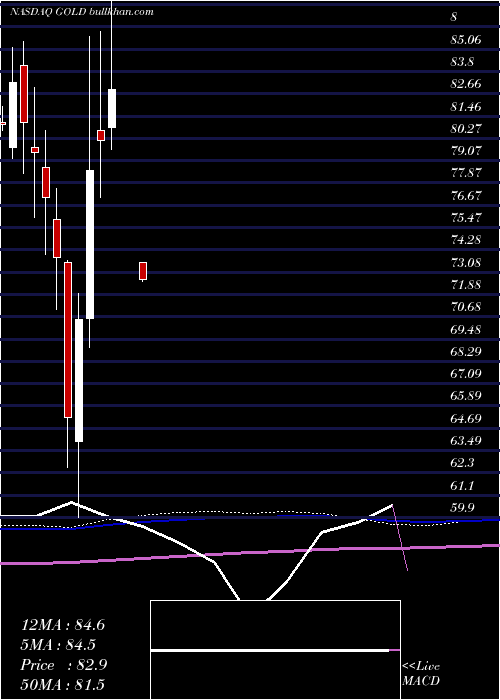The image size is (500, 700).
Task: Click the isolated red candle near 73.08
Action: (x=143, y=271)
